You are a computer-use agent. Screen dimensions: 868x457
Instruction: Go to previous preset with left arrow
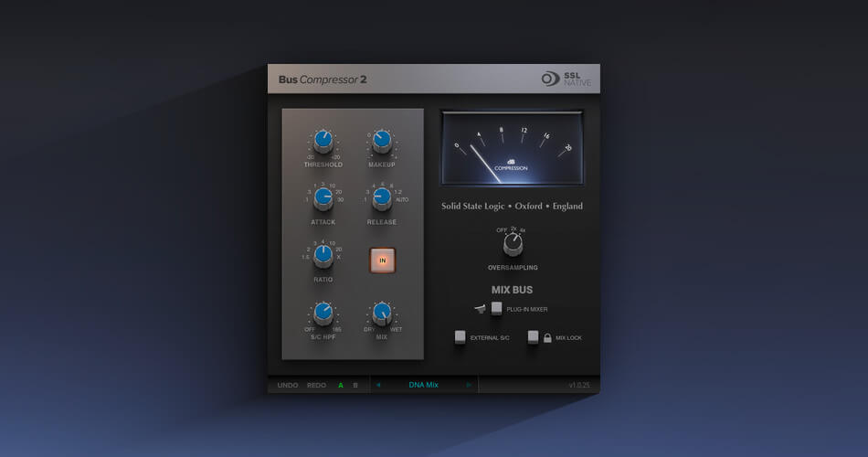click(x=377, y=385)
